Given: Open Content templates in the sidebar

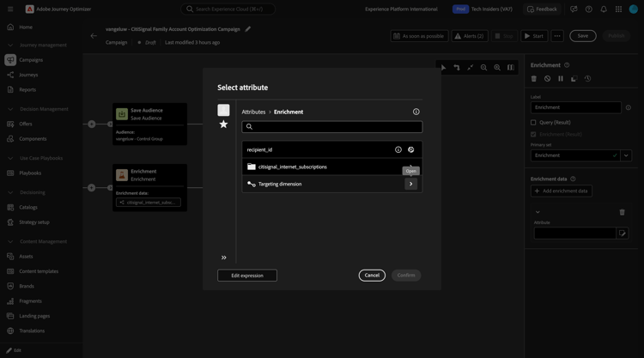Looking at the screenshot, I should (39, 271).
